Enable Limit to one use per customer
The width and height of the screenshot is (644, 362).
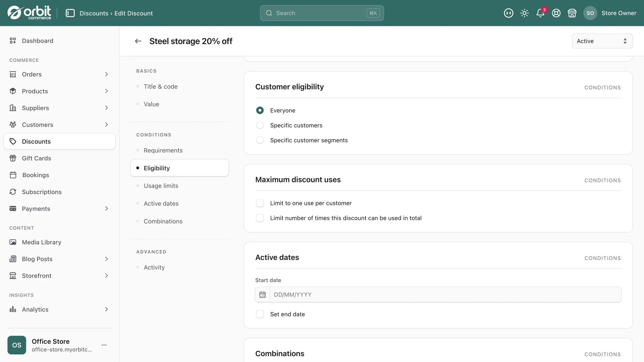(260, 203)
